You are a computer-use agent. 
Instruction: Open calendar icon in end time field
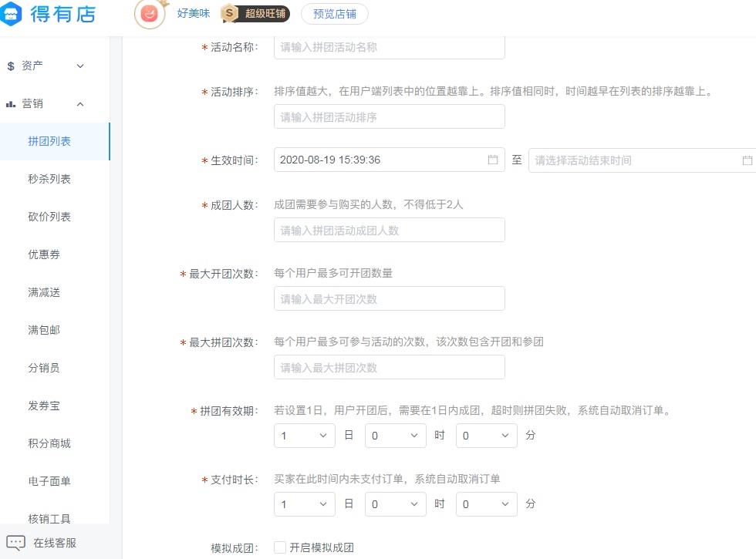pyautogui.click(x=747, y=160)
